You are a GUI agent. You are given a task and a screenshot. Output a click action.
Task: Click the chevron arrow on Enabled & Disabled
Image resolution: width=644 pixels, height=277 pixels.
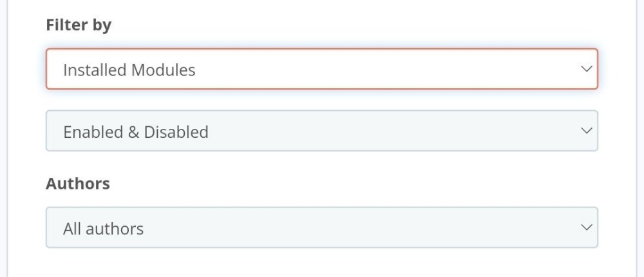(585, 131)
